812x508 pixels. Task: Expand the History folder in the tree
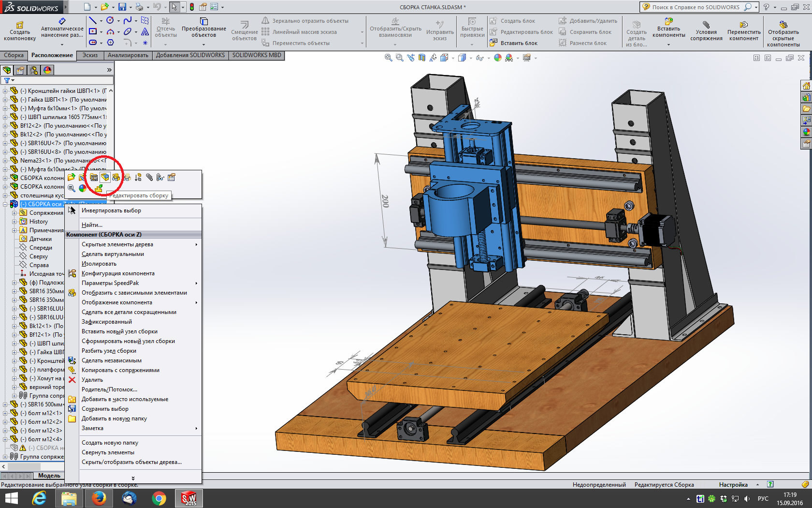click(14, 222)
